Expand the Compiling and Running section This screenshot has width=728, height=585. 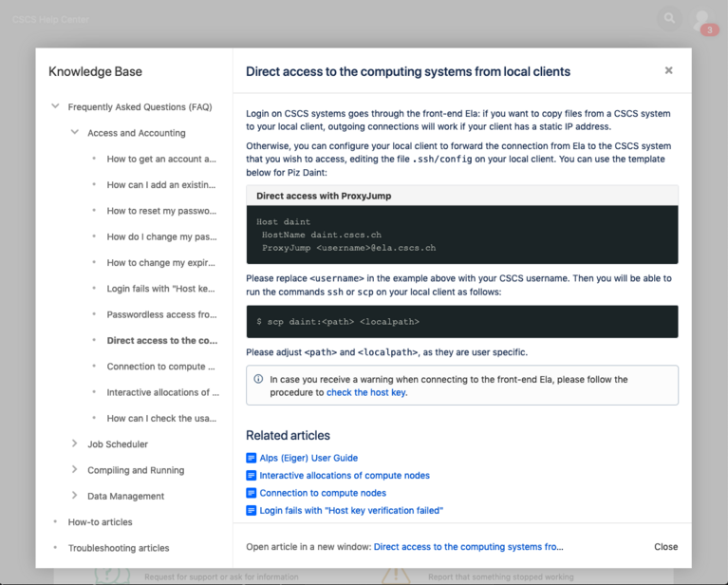point(75,470)
